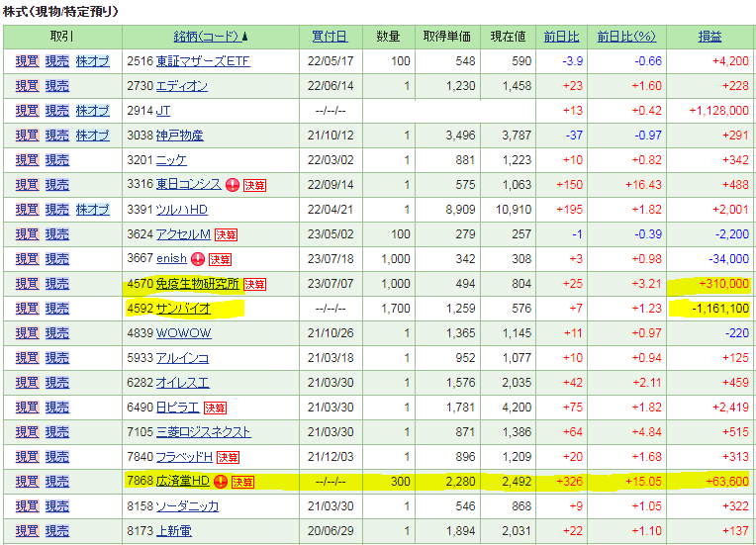Click 決算 badge in 3667 enish row
Image resolution: width=756 pixels, height=545 pixels.
point(220,259)
